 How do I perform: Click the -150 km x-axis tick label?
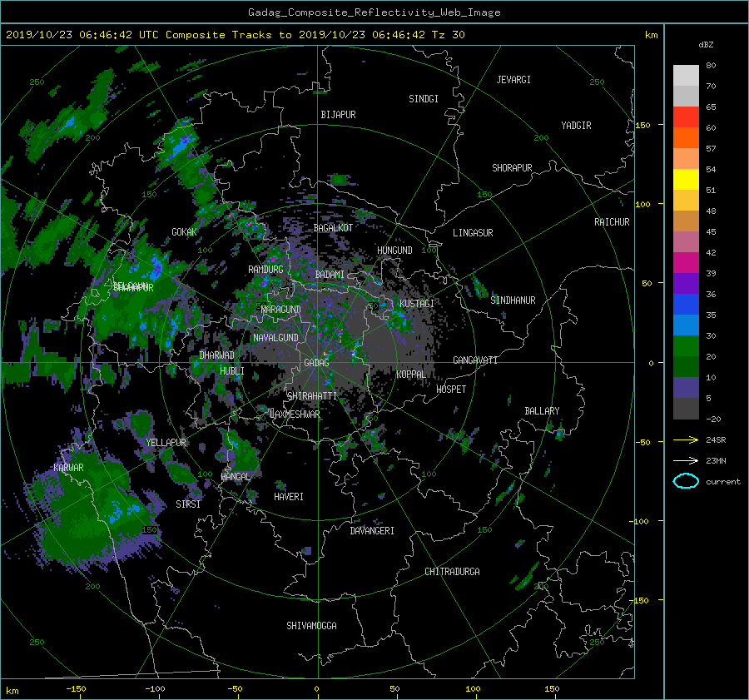[x=76, y=688]
